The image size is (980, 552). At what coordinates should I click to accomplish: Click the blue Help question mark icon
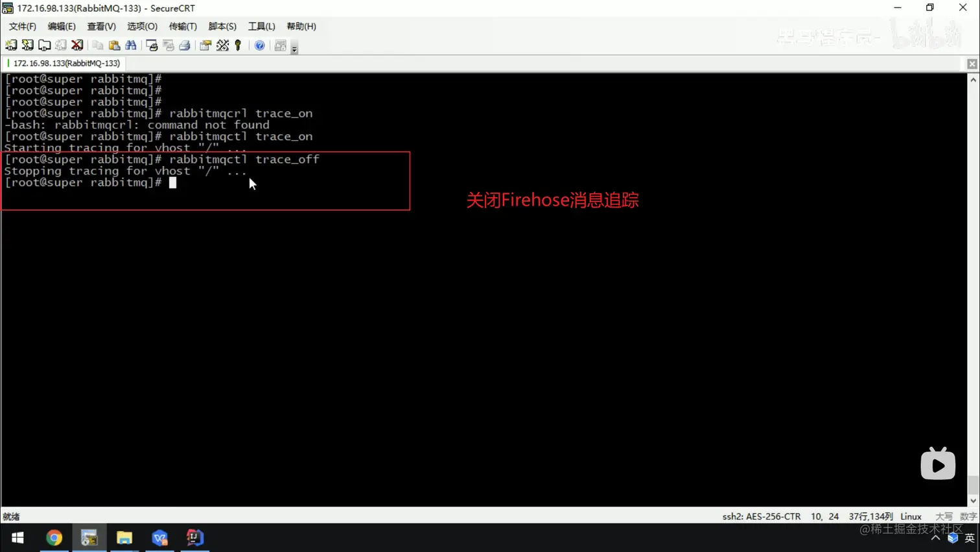259,45
